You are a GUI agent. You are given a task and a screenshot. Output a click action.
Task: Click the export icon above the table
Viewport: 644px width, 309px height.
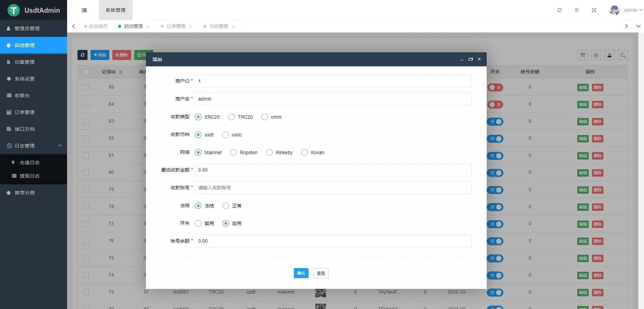(609, 55)
